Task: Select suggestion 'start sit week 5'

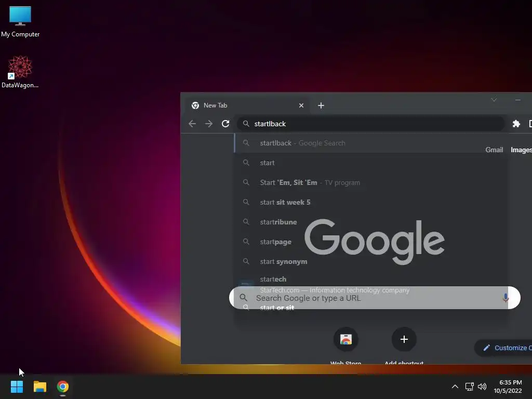Action: (x=371, y=202)
